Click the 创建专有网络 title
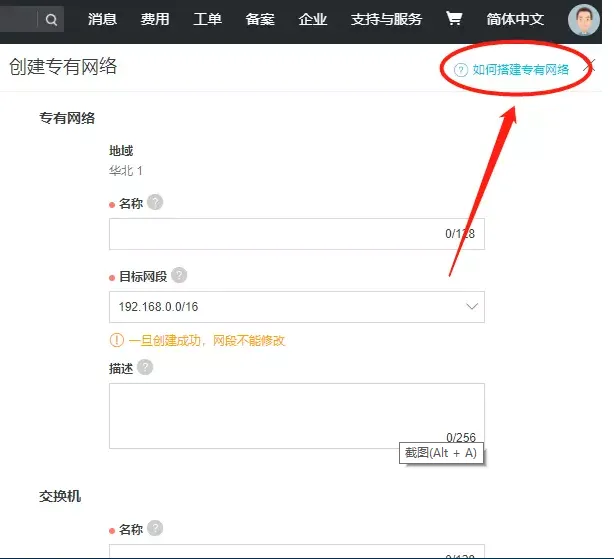 tap(63, 66)
